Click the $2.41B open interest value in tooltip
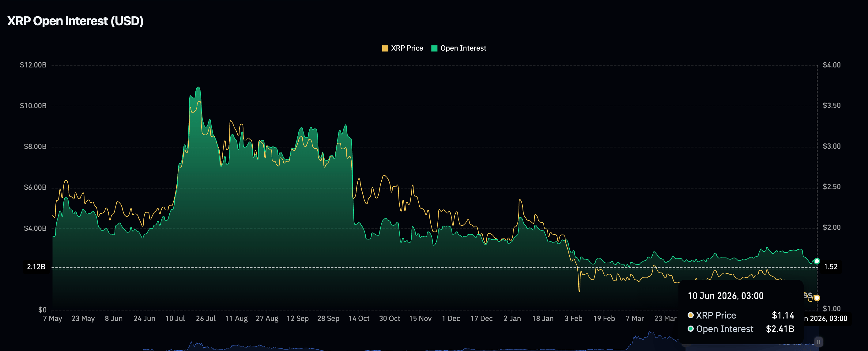This screenshot has width=868, height=351. pos(780,329)
